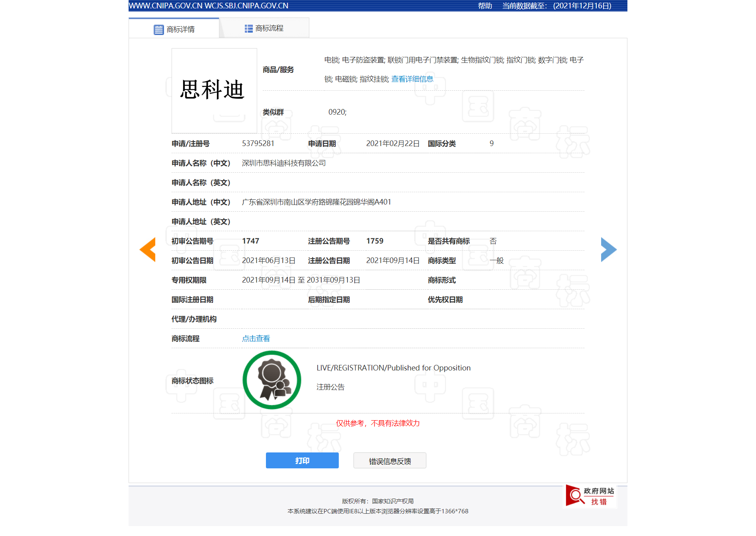Viewport: 756px width, 536px height.
Task: Click the red 仅供参考，不具有法律效力 disclaimer
Action: pos(378,423)
